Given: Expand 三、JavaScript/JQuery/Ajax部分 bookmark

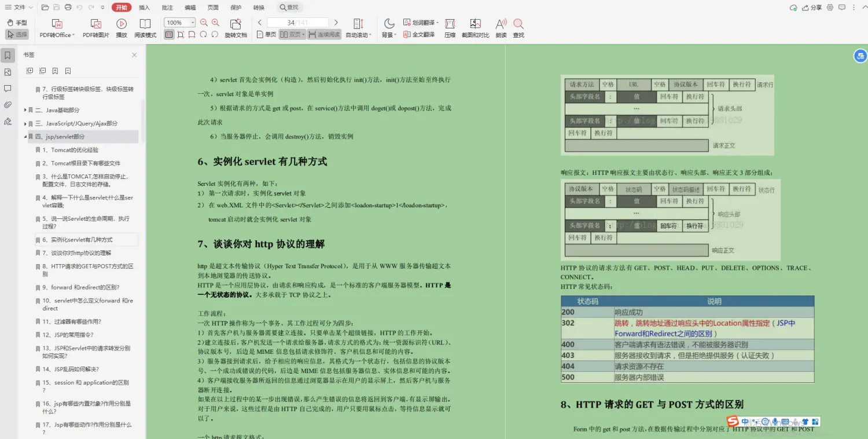Looking at the screenshot, I should tap(25, 123).
